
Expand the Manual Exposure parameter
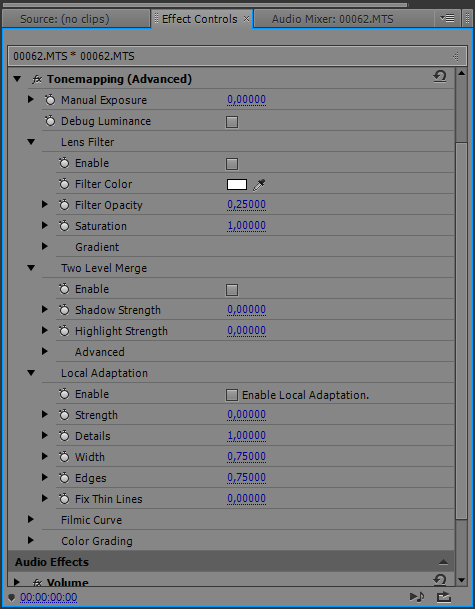(31, 99)
